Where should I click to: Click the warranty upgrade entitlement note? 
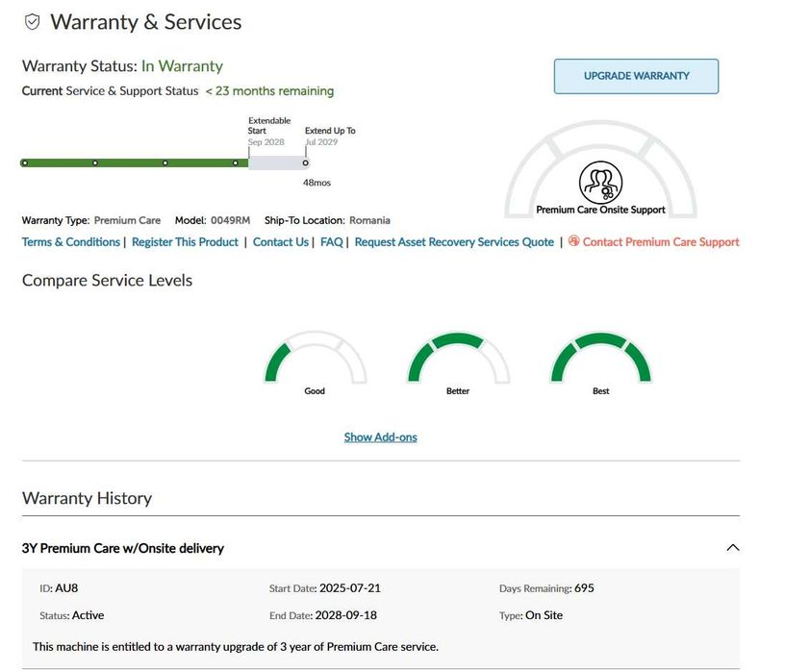[236, 647]
